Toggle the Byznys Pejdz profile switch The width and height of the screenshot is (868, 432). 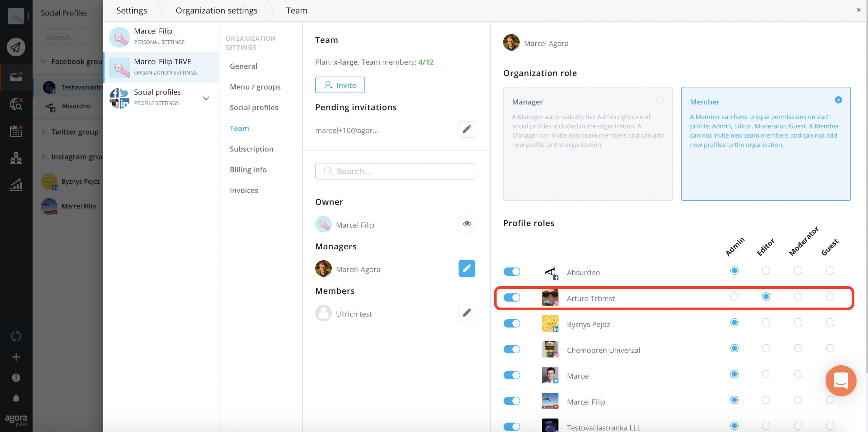coord(512,323)
